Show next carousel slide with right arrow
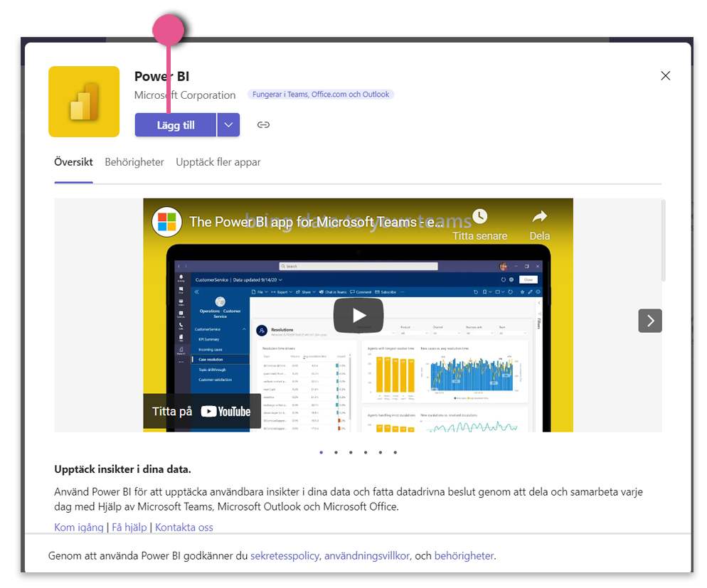The width and height of the screenshot is (707, 588). [650, 321]
